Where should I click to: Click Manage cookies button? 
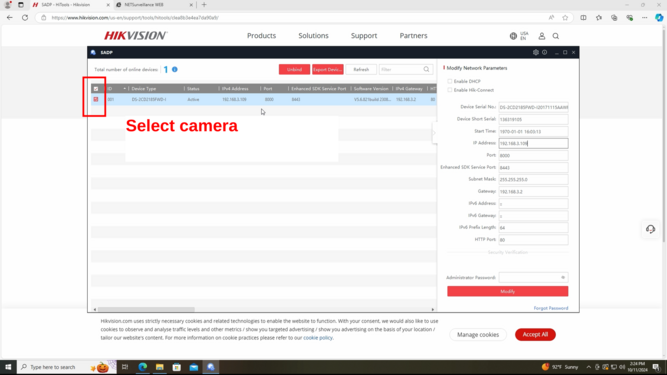coord(478,335)
